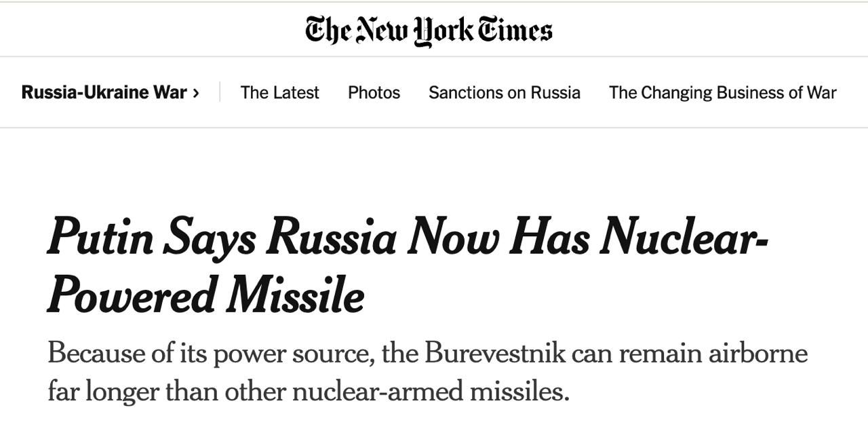Click the word "Putin" in the headline
Viewport: 868px width, 431px height.
pos(100,238)
